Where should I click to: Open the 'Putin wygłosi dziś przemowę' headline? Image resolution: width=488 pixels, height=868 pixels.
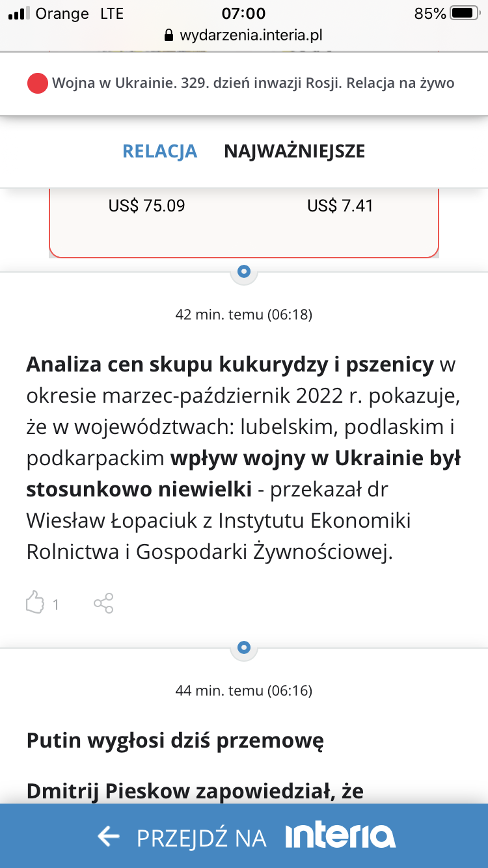pyautogui.click(x=175, y=740)
